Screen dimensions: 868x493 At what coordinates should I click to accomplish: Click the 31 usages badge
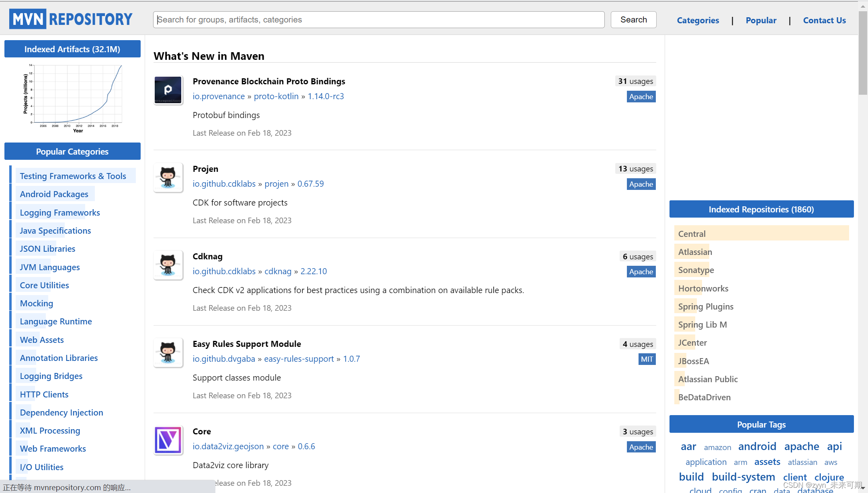(x=635, y=81)
